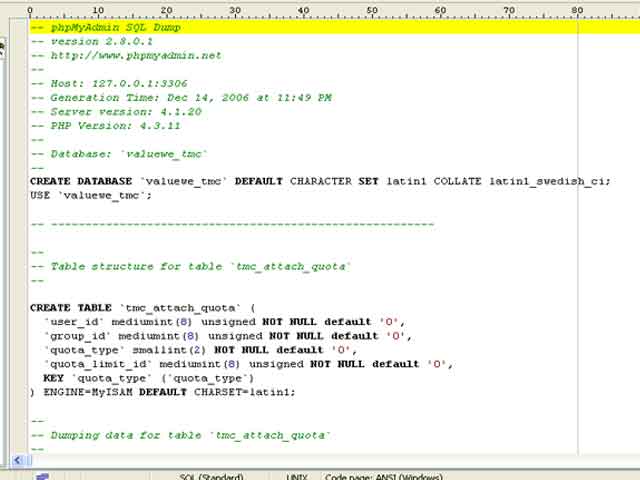The width and height of the screenshot is (640, 480).
Task: Click the ruler at column mark 40
Action: (x=303, y=11)
